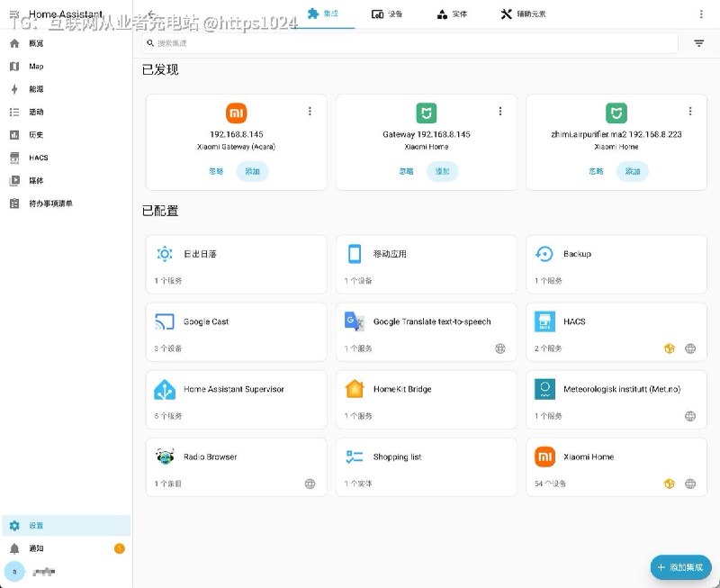Image resolution: width=720 pixels, height=588 pixels.
Task: Open options menu for Gateway 192.168.8.145 card
Action: pos(500,111)
